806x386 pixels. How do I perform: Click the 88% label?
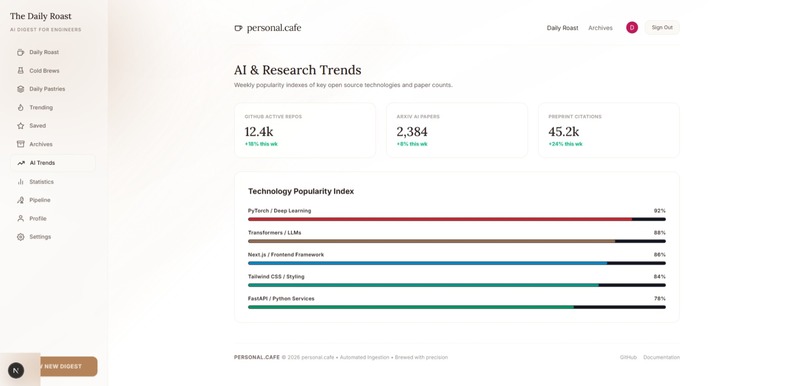660,233
